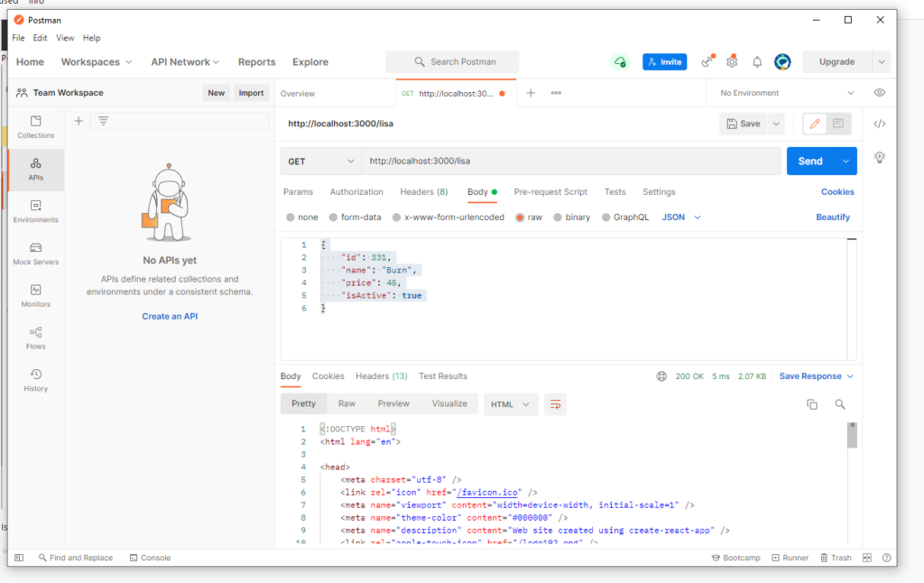Click the comments icon beside the pencil

pos(838,124)
